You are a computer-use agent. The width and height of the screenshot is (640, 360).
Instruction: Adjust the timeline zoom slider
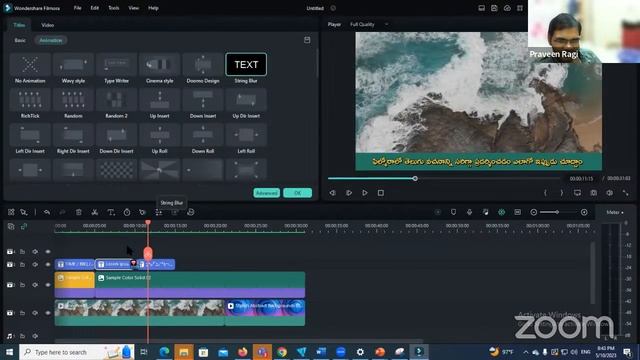coord(557,212)
